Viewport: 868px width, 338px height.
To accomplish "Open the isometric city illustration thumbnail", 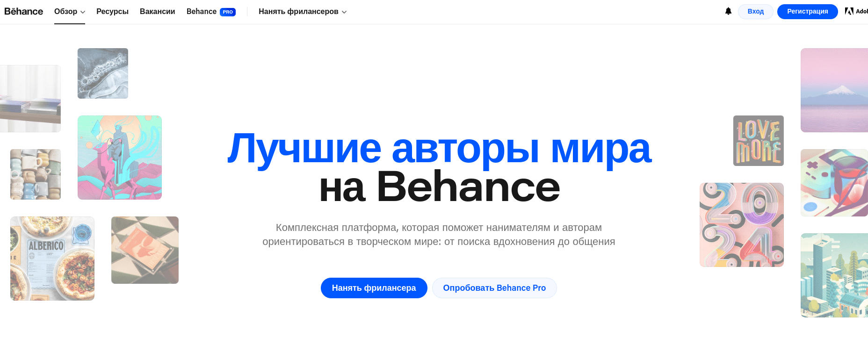I will point(834,275).
